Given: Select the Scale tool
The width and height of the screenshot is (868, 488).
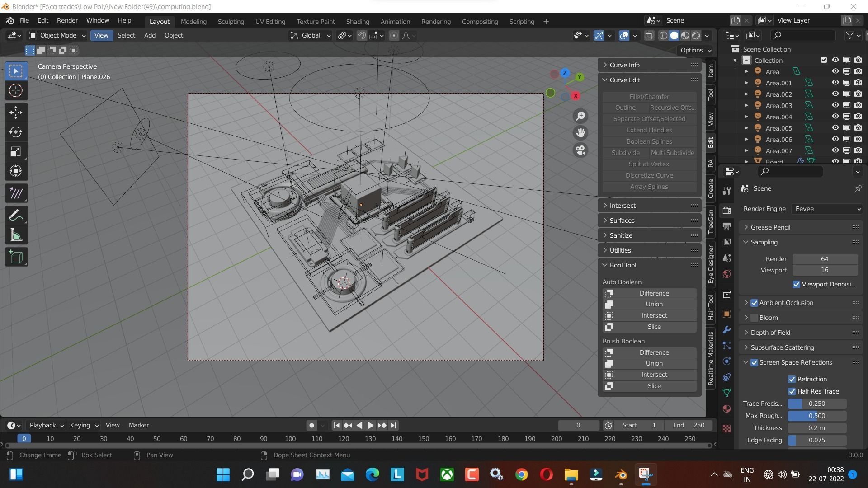Looking at the screenshot, I should pos(16,151).
